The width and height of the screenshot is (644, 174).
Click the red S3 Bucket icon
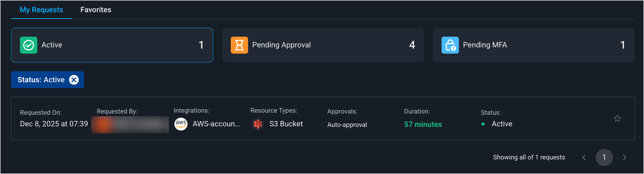pyautogui.click(x=258, y=124)
